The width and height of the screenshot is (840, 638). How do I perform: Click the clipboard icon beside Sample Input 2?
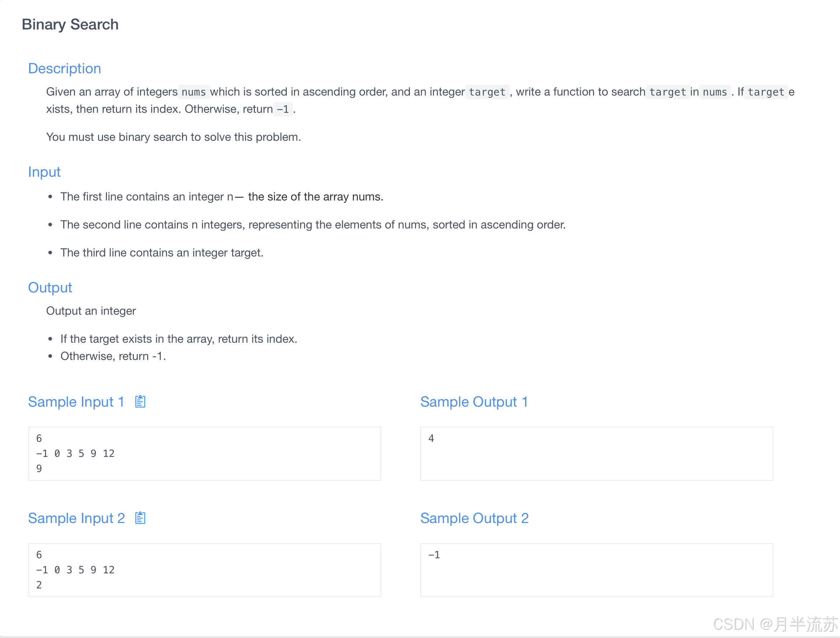pos(140,518)
